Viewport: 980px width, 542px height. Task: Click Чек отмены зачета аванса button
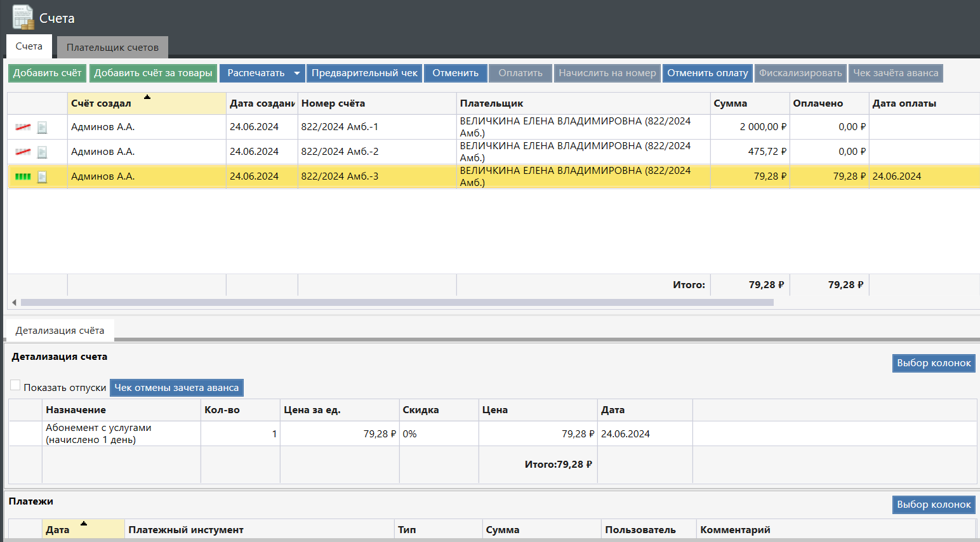point(176,388)
